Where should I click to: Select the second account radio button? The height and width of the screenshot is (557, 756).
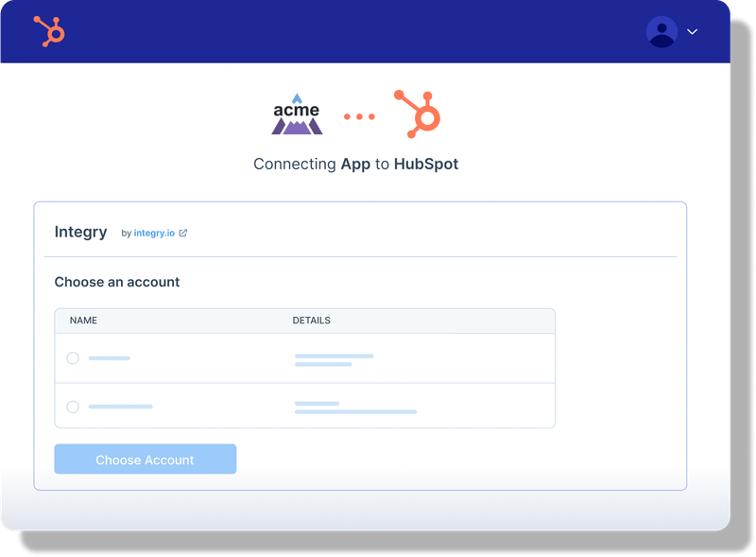coord(73,407)
